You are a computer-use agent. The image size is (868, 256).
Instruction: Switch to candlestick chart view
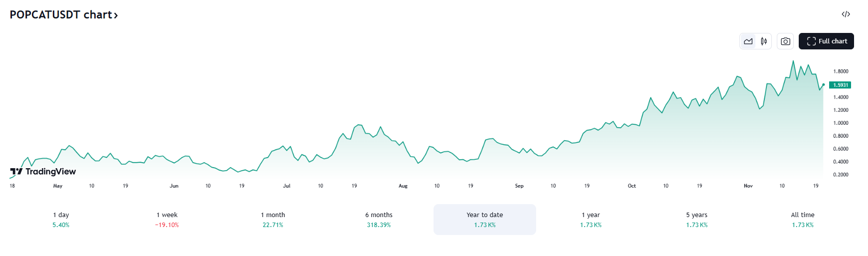pos(763,41)
